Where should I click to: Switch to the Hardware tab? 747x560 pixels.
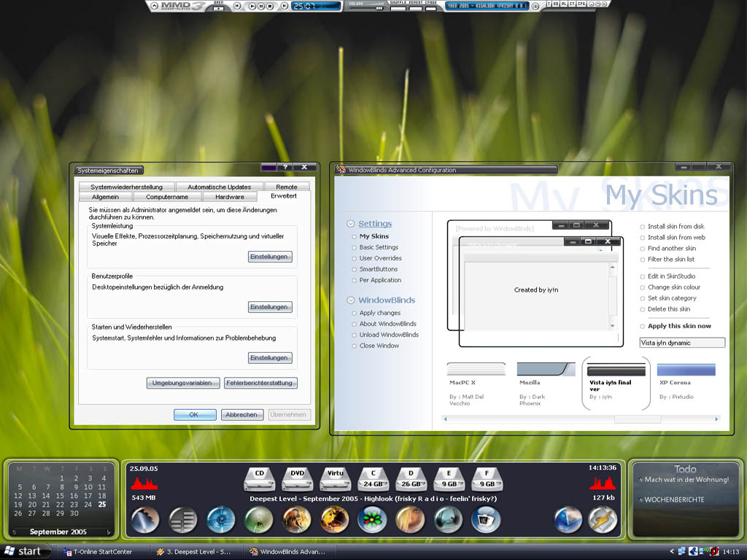[x=230, y=197]
